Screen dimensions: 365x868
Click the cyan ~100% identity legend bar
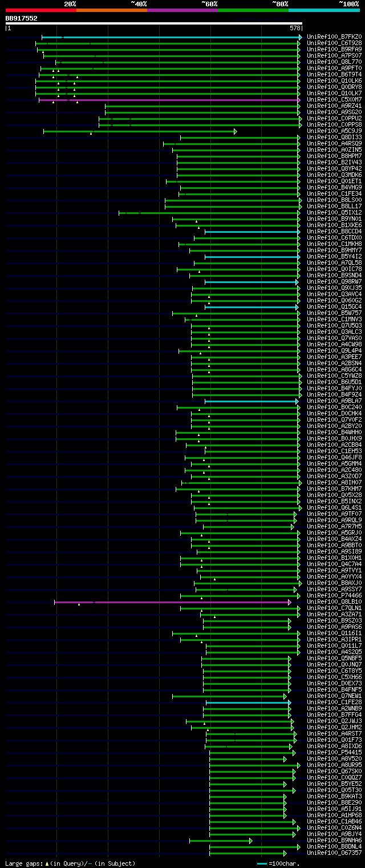point(324,10)
